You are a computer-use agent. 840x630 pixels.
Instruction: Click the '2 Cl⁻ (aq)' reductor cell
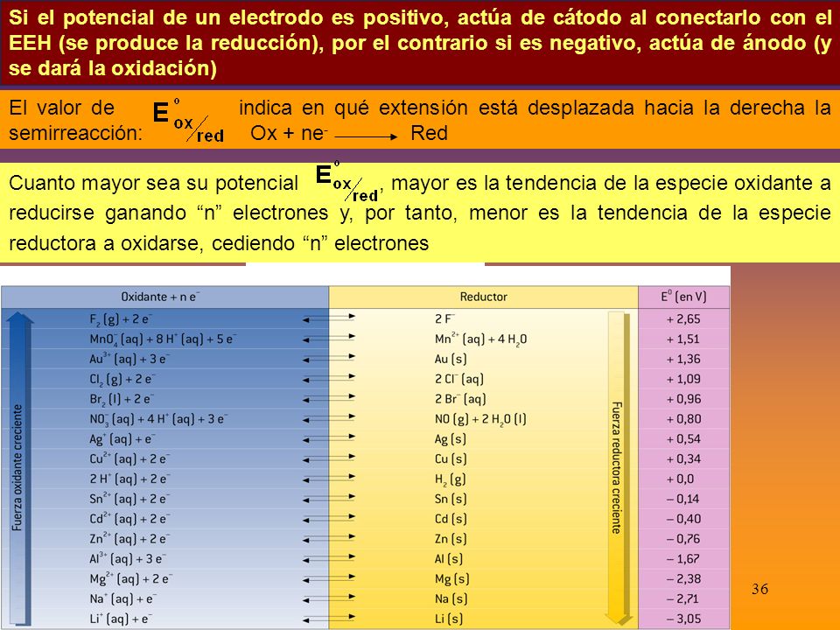[459, 379]
